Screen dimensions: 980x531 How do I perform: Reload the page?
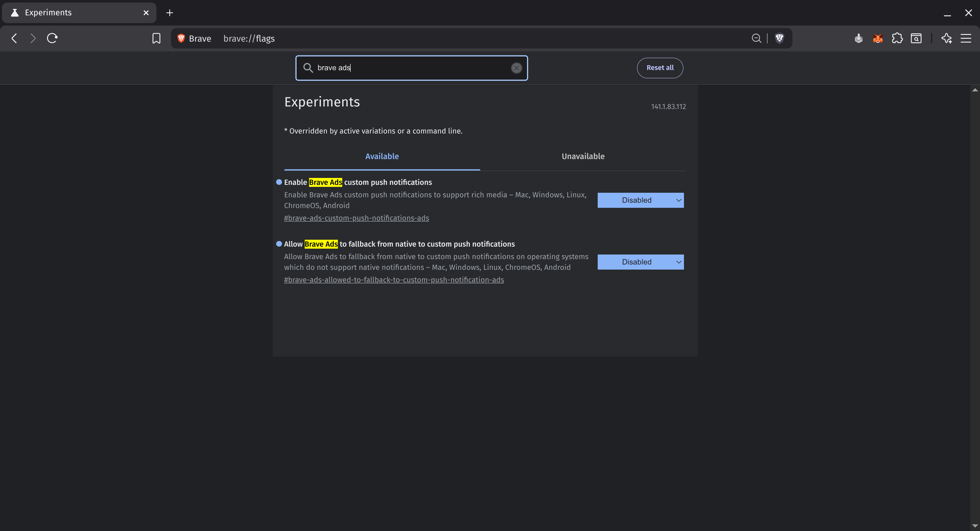[52, 39]
